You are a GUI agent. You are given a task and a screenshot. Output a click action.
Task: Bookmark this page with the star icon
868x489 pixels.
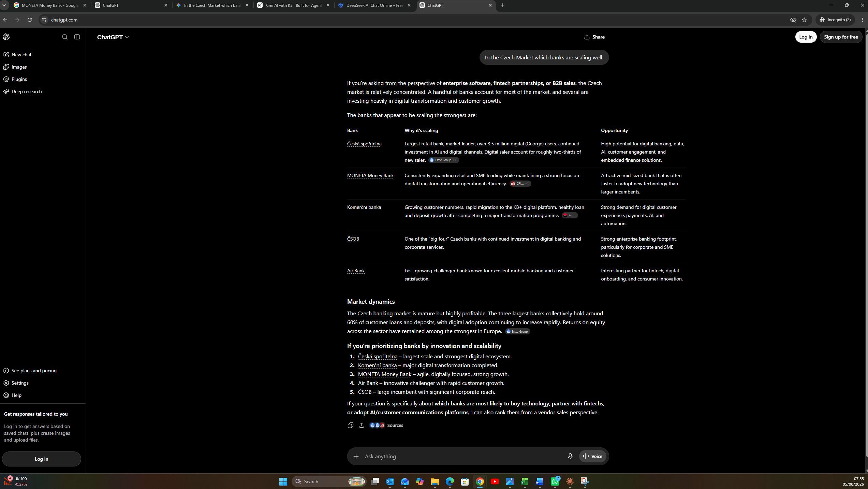coord(804,20)
